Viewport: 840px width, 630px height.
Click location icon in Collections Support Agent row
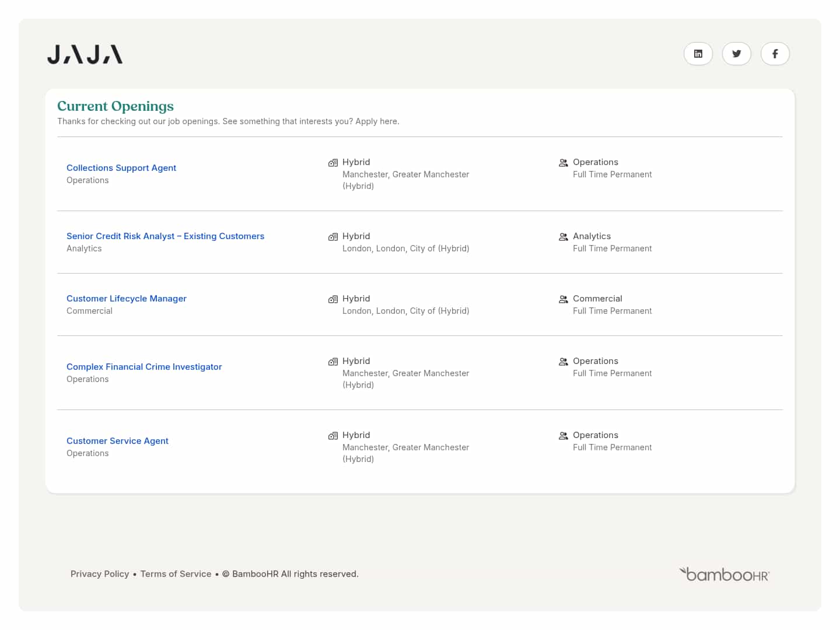[333, 163]
